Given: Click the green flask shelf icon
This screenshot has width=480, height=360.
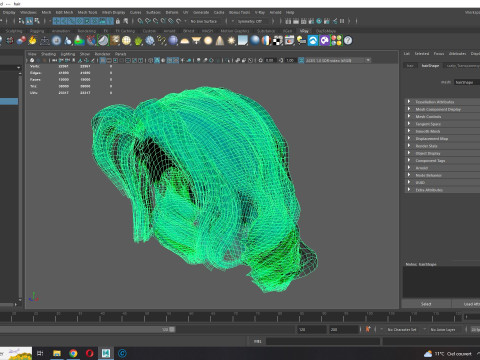Looking at the screenshot, I should click(79, 41).
